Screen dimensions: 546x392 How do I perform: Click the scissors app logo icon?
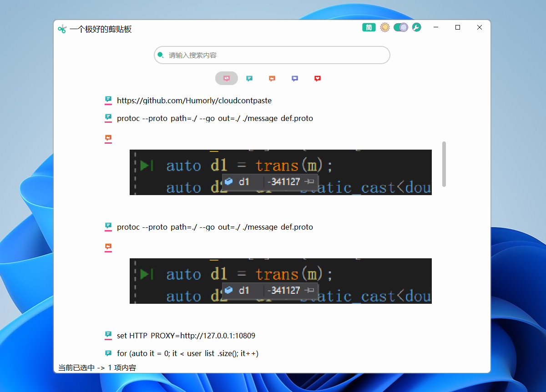(x=62, y=29)
